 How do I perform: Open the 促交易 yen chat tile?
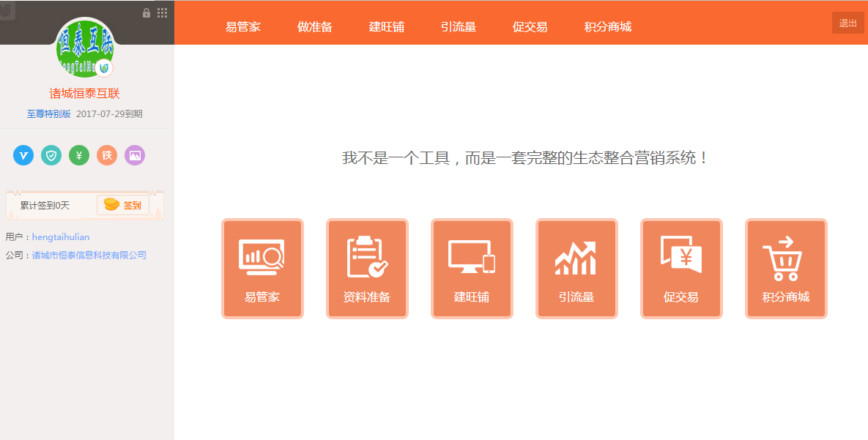[x=681, y=269]
